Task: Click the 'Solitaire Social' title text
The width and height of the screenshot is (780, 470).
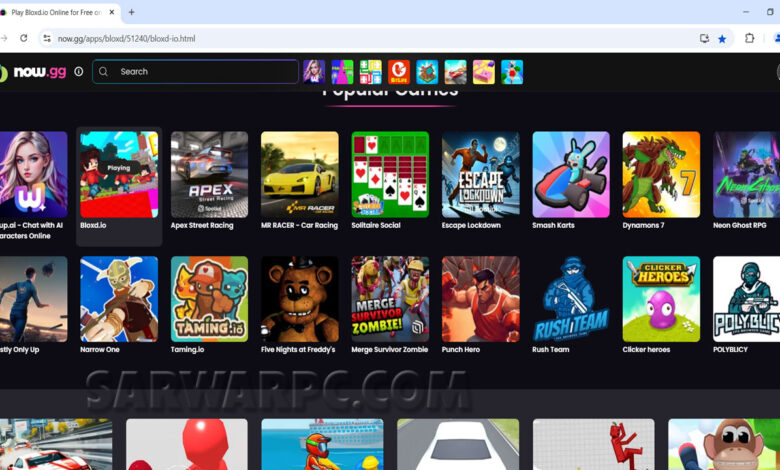Action: point(376,225)
